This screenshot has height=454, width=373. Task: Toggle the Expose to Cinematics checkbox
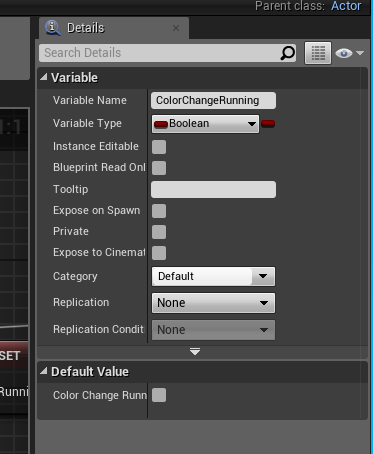pos(159,253)
